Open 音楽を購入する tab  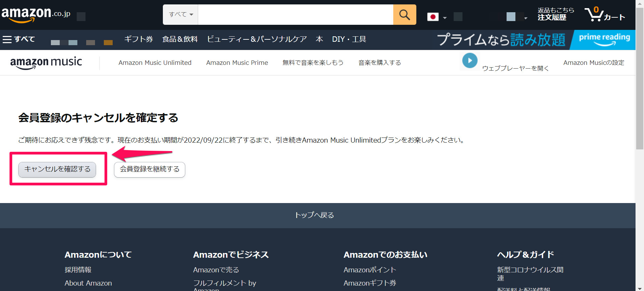380,63
